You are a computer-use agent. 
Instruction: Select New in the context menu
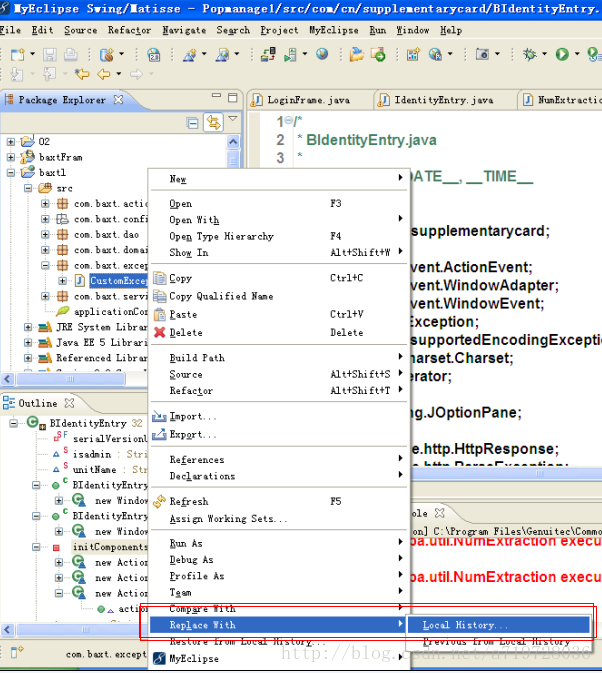(279, 179)
